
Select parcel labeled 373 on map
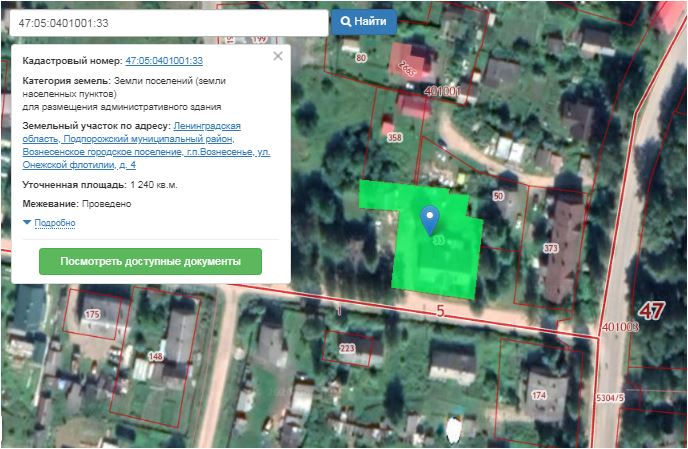pos(551,248)
